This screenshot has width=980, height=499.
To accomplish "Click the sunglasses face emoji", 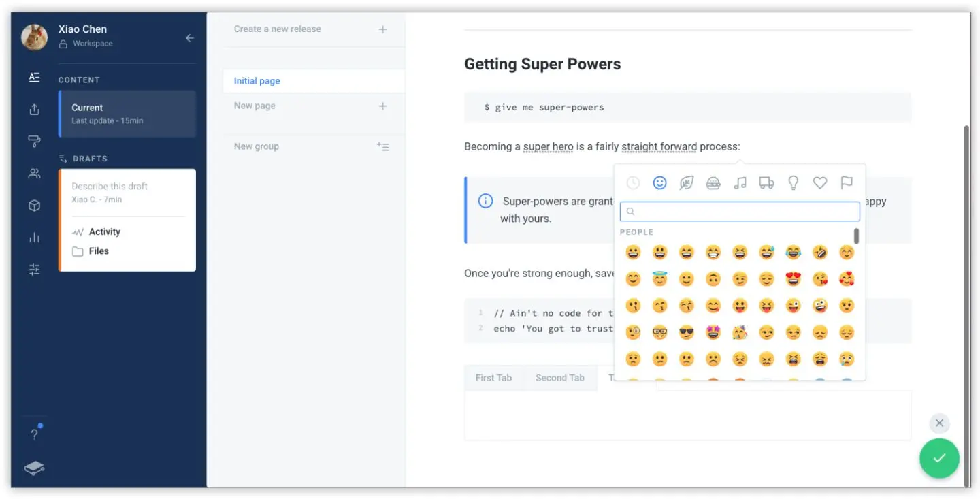I will click(687, 333).
